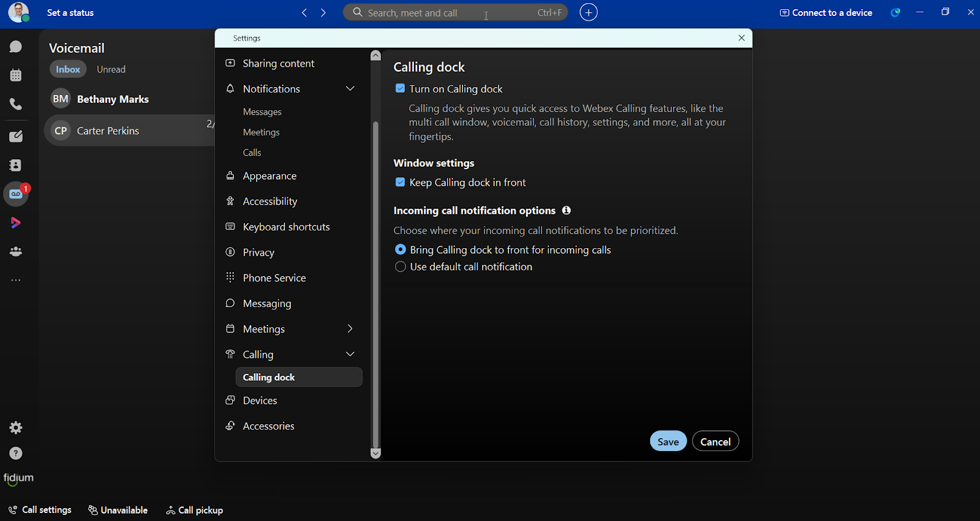Switch to the Unread voicemail tab

click(x=111, y=69)
